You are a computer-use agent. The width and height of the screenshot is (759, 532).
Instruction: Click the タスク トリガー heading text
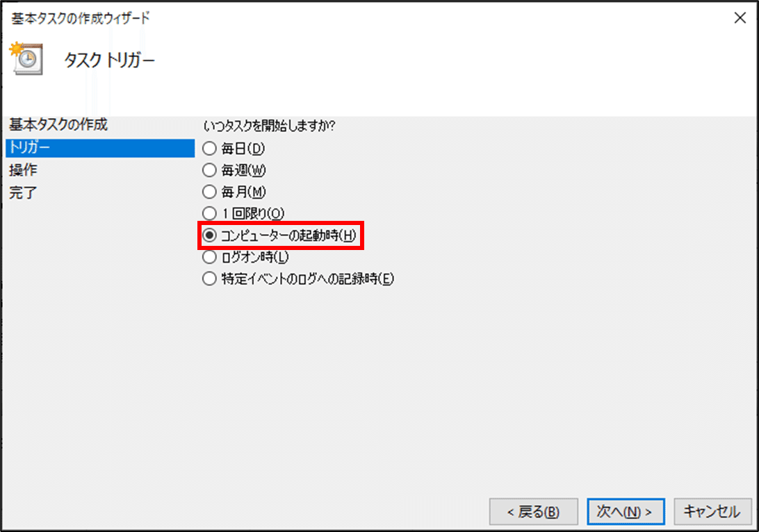[109, 60]
